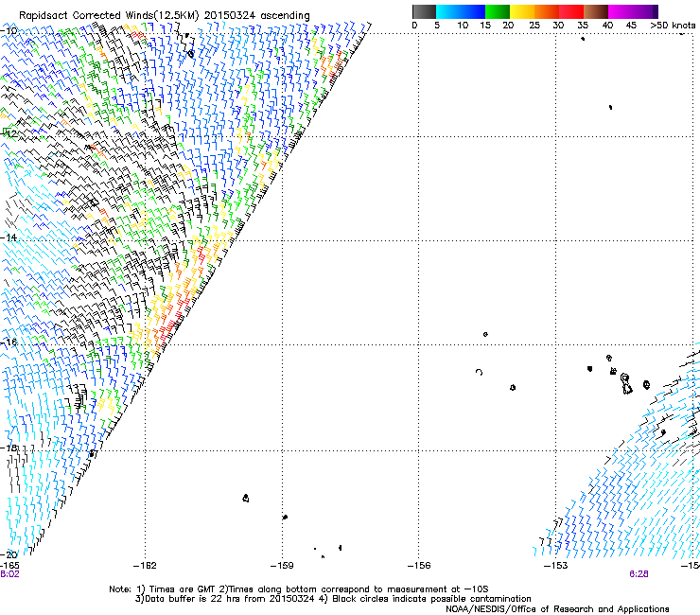The height and width of the screenshot is (615, 700).
Task: Click the "-162" longitude axis label
Action: click(145, 566)
